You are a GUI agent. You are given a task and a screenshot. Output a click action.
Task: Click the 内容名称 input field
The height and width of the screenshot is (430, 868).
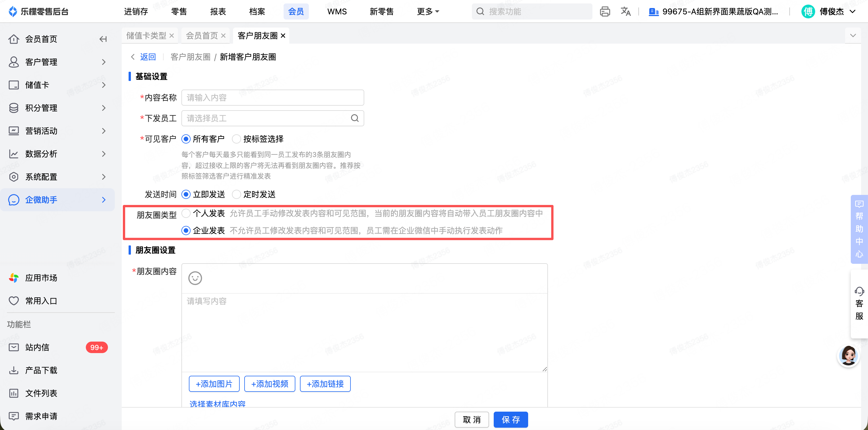pos(273,98)
